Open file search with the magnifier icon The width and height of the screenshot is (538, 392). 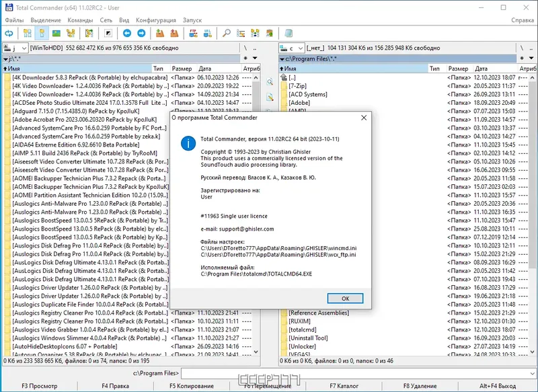click(226, 33)
